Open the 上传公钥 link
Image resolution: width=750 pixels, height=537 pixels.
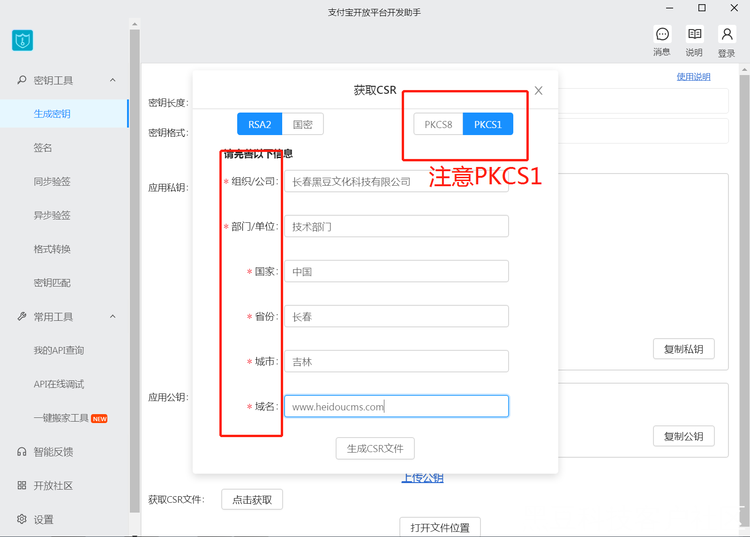point(422,478)
